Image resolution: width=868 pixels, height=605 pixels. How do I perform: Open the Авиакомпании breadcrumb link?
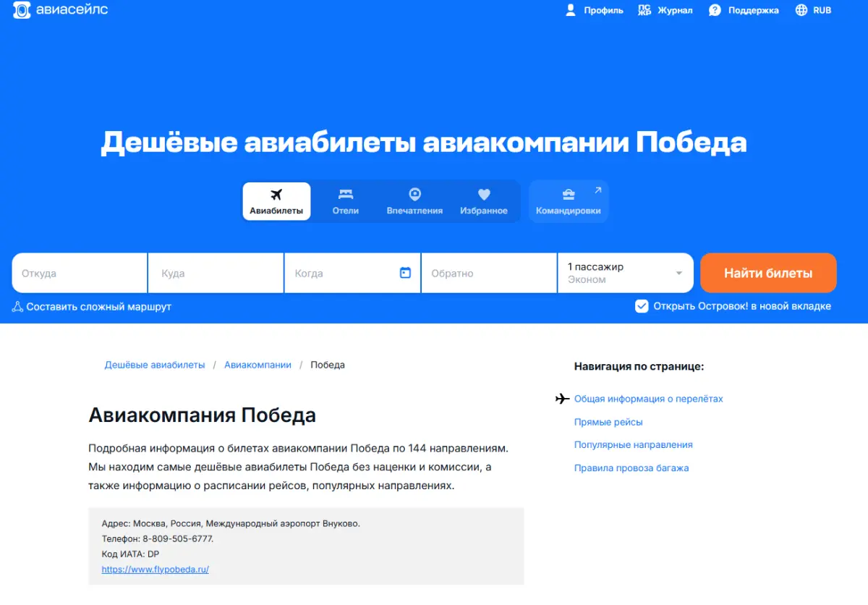click(258, 365)
